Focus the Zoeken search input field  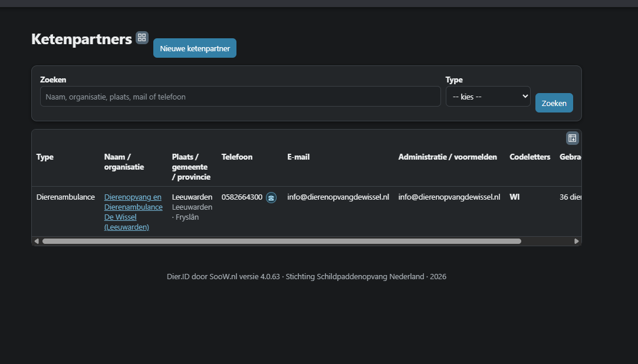coord(241,97)
